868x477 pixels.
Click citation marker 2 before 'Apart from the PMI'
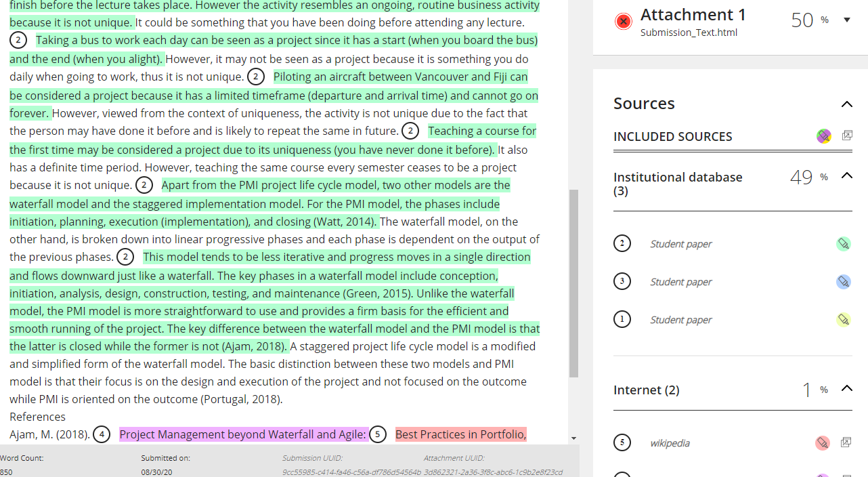(x=144, y=185)
